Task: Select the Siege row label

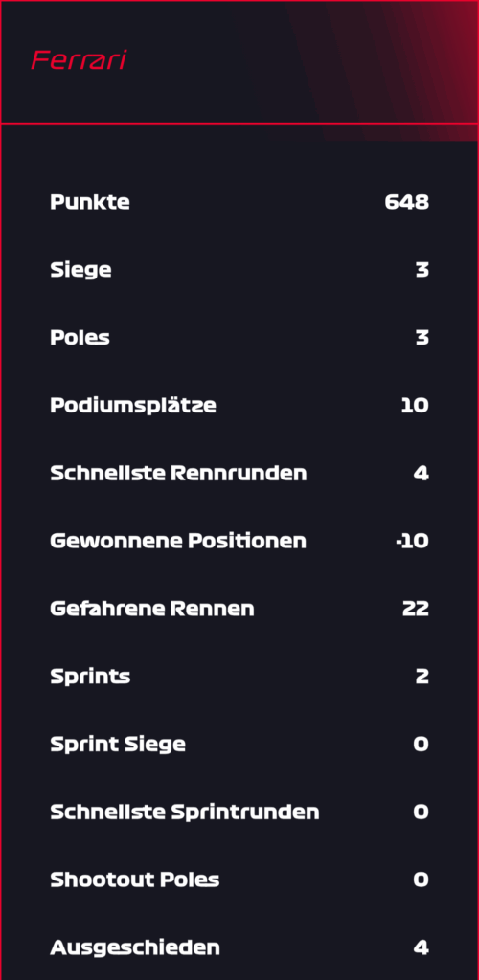Action: click(x=80, y=271)
